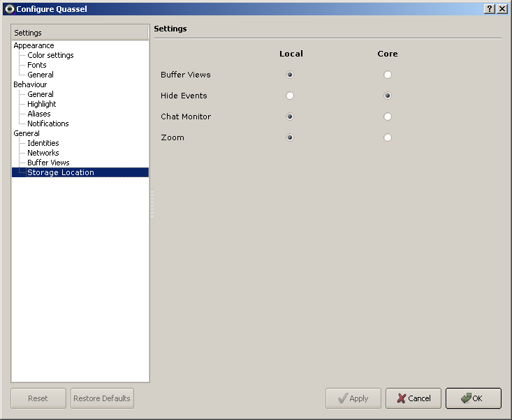Select Core storage for Chat Monitor

click(388, 117)
